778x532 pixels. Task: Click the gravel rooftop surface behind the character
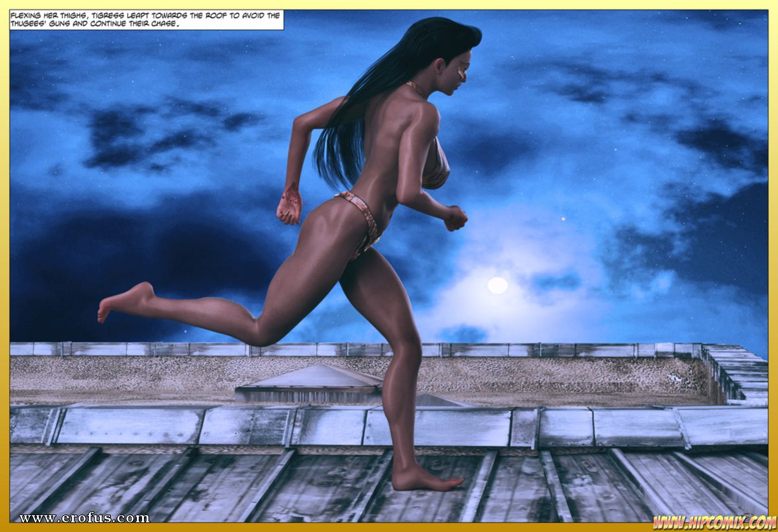point(551,379)
